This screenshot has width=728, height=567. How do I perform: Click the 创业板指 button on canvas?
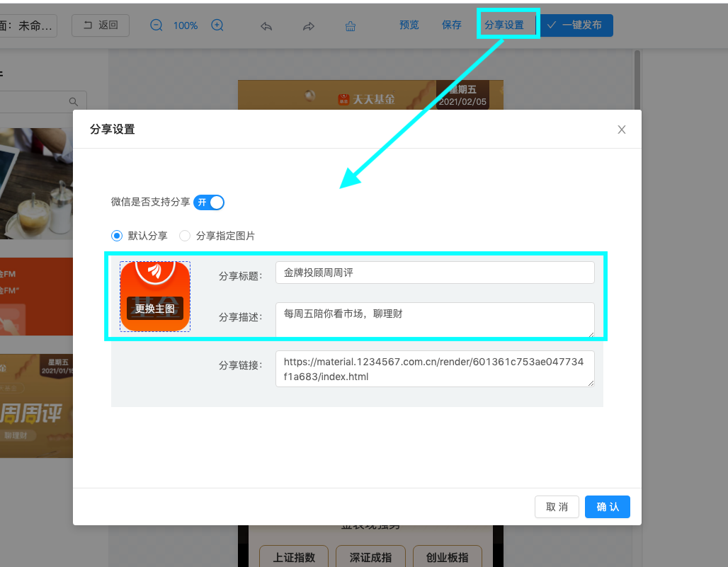pos(447,556)
